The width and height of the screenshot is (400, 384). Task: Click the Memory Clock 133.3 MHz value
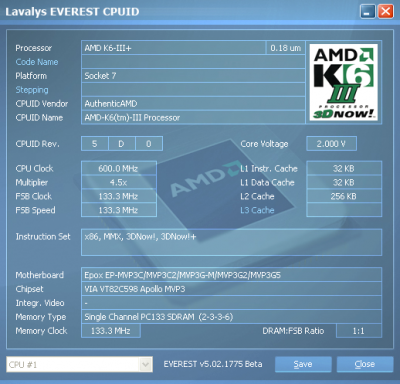pyautogui.click(x=111, y=331)
